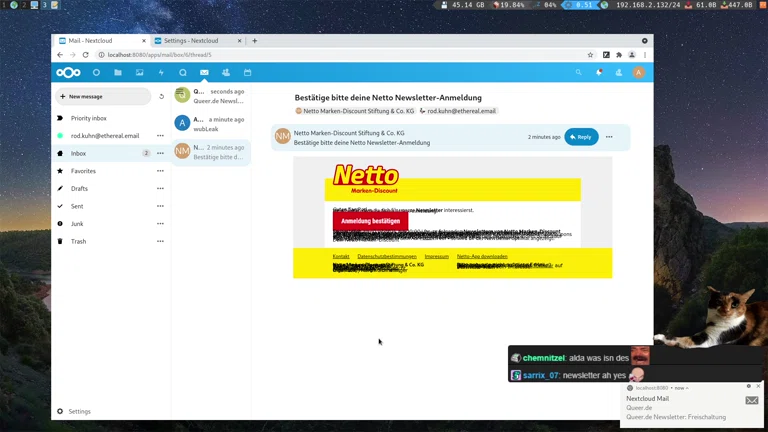
Task: Click the New message button
Action: point(103,96)
